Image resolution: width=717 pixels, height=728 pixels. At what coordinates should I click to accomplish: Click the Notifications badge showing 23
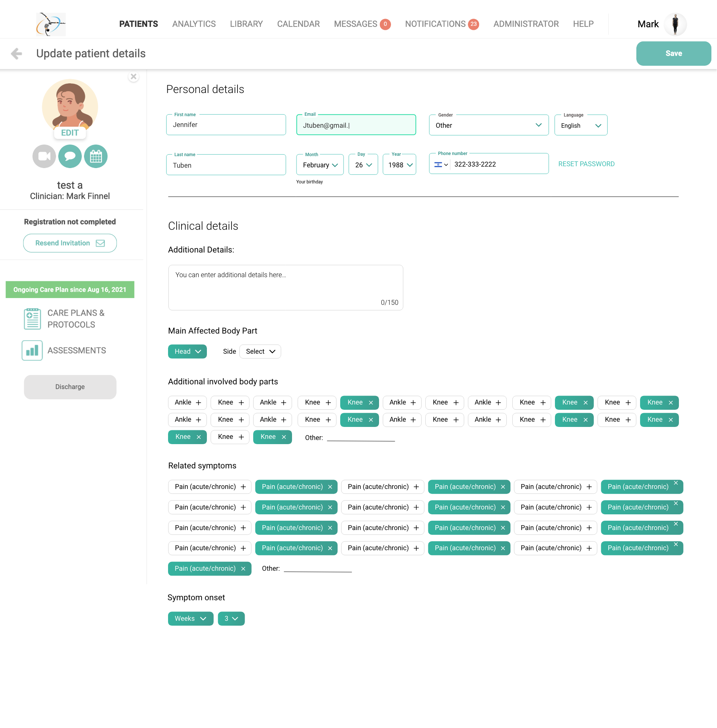click(x=474, y=24)
